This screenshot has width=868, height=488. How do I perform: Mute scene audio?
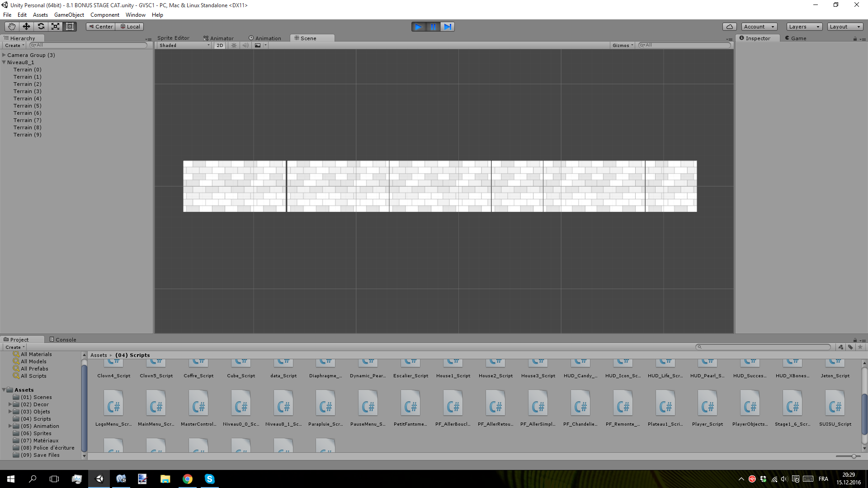(245, 45)
